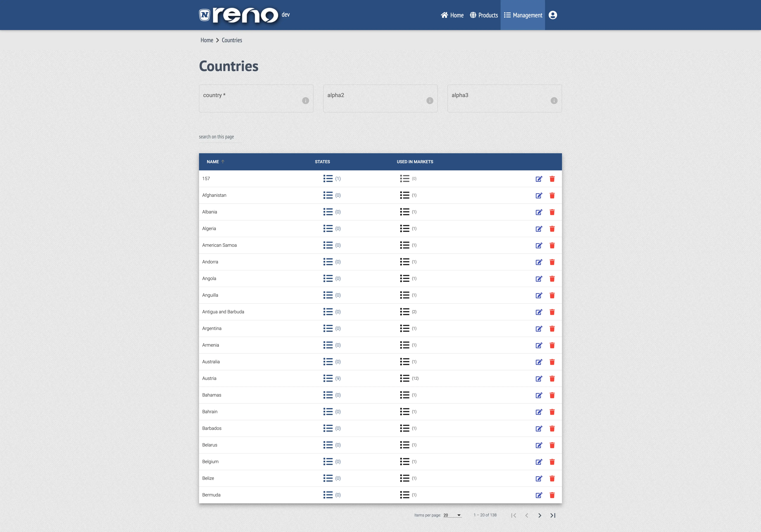The width and height of the screenshot is (761, 532).
Task: Click info icon in alpha3 field
Action: click(x=554, y=100)
